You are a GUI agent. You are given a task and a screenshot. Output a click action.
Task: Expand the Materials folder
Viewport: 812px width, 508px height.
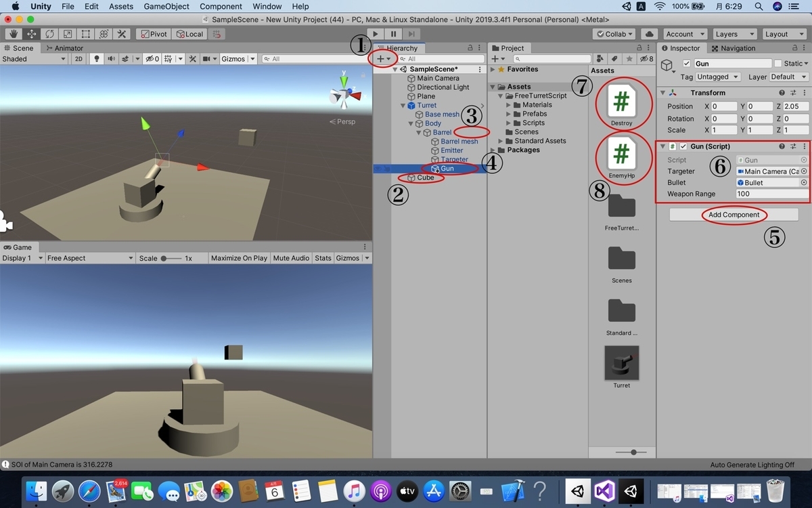pos(510,105)
